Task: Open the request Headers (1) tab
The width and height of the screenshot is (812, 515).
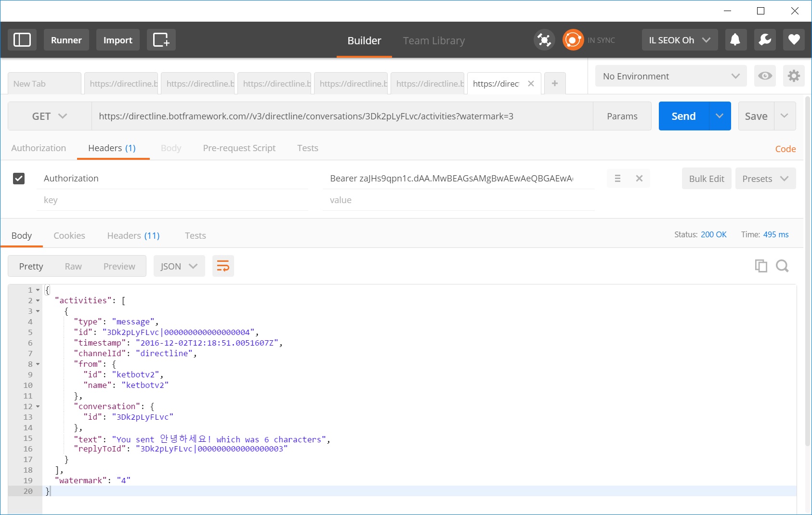Action: pyautogui.click(x=112, y=148)
